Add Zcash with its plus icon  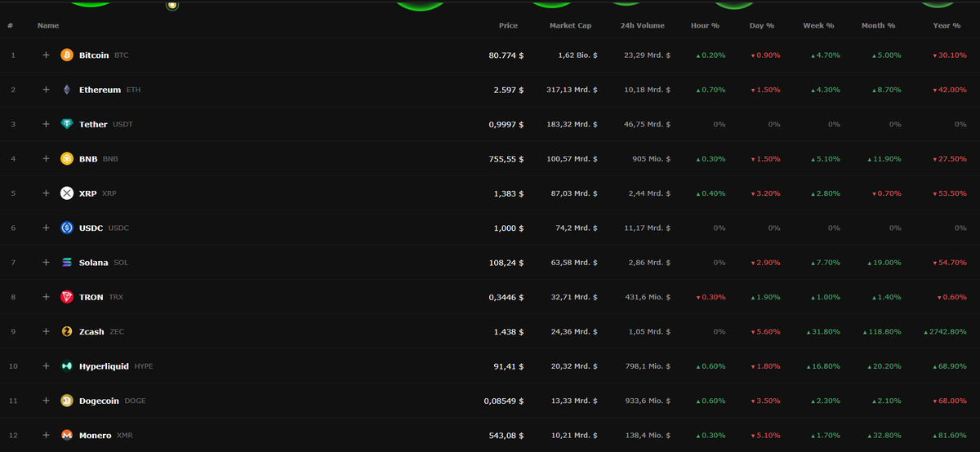[46, 332]
